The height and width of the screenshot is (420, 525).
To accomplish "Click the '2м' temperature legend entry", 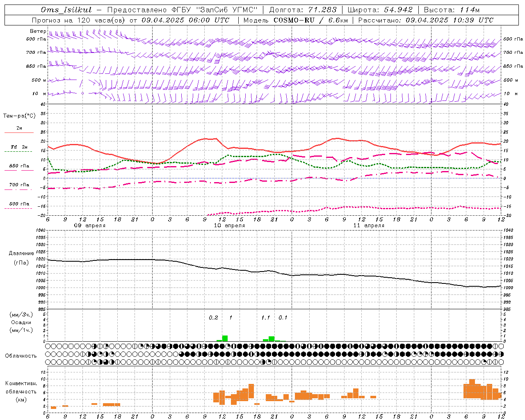I will pyautogui.click(x=19, y=128).
